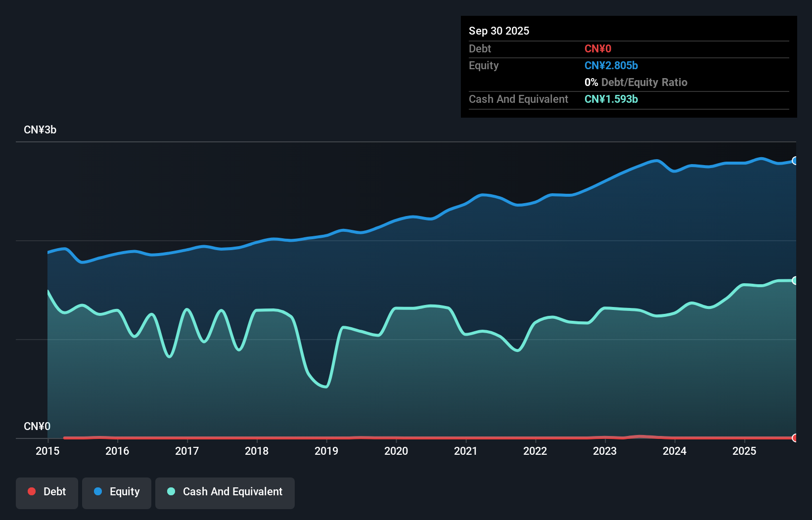812x520 pixels.
Task: Toggle the Cash And Equivalent series visibility
Action: click(225, 493)
